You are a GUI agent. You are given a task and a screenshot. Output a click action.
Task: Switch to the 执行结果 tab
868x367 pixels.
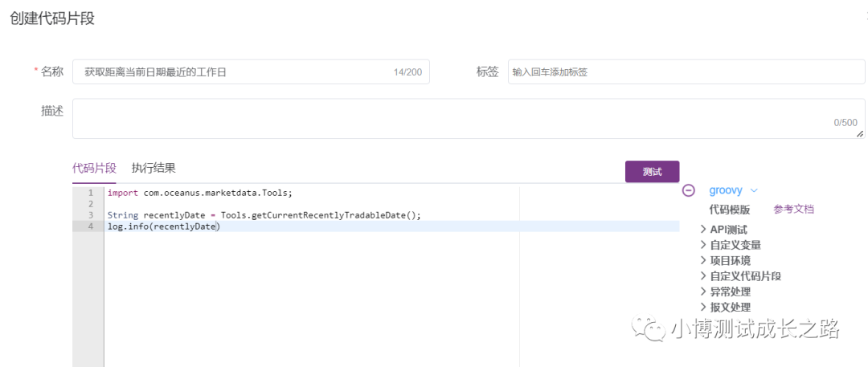(154, 169)
